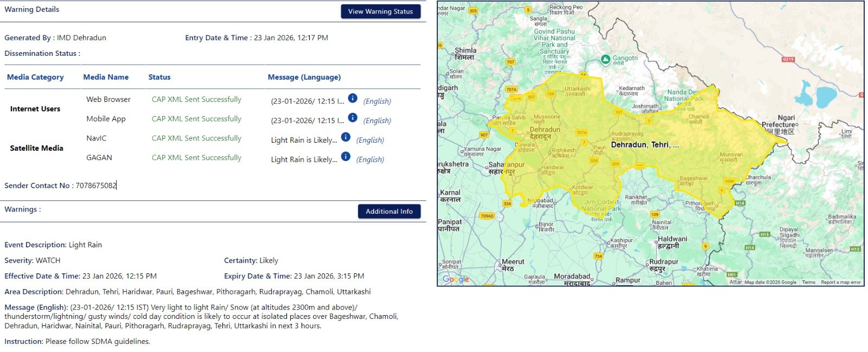Open the Additional Info button
Viewport: 868px width, 352px height.
click(389, 212)
